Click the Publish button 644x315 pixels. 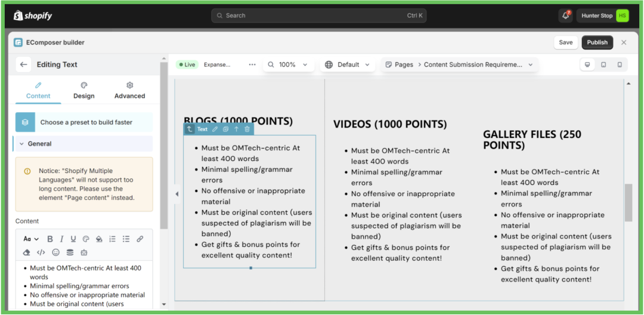(597, 42)
